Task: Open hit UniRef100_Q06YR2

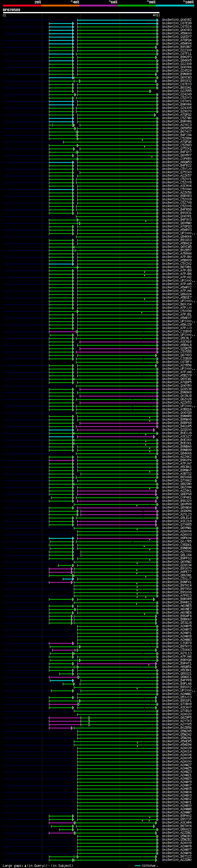Action: point(177,20)
